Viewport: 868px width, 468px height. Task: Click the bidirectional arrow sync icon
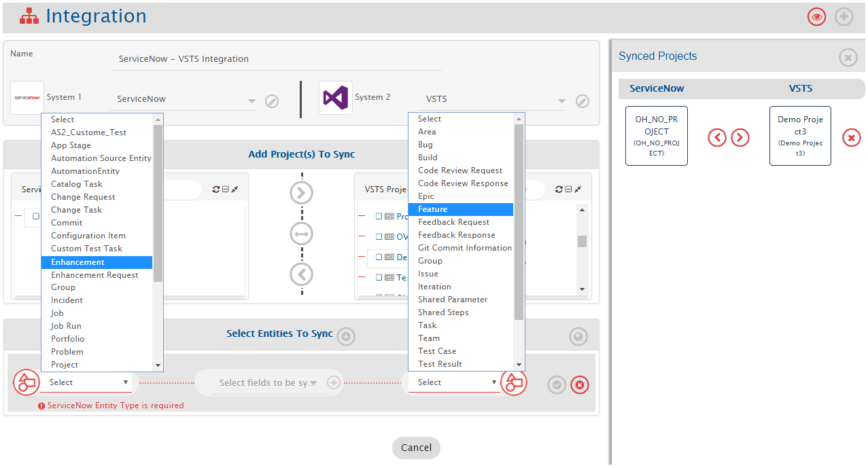[x=301, y=234]
